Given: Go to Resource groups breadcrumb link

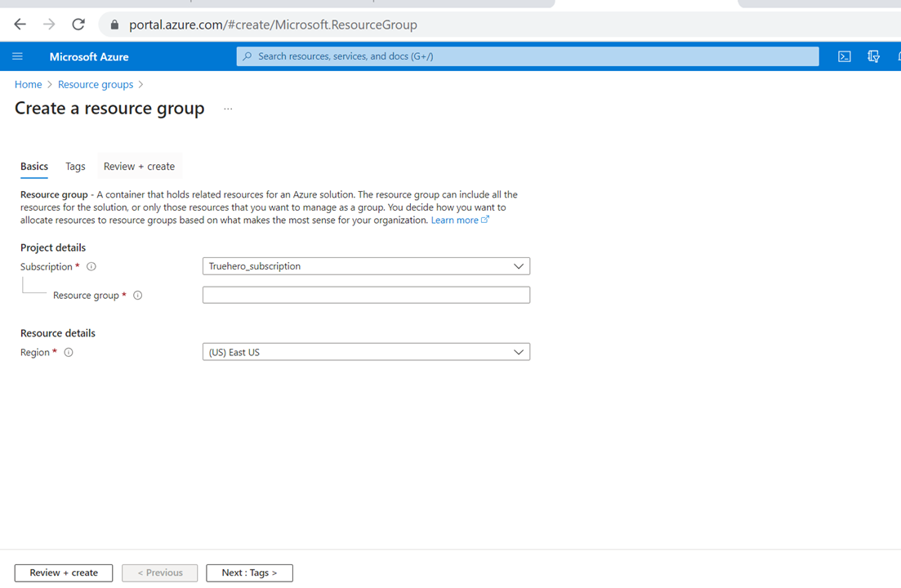Looking at the screenshot, I should 95,84.
